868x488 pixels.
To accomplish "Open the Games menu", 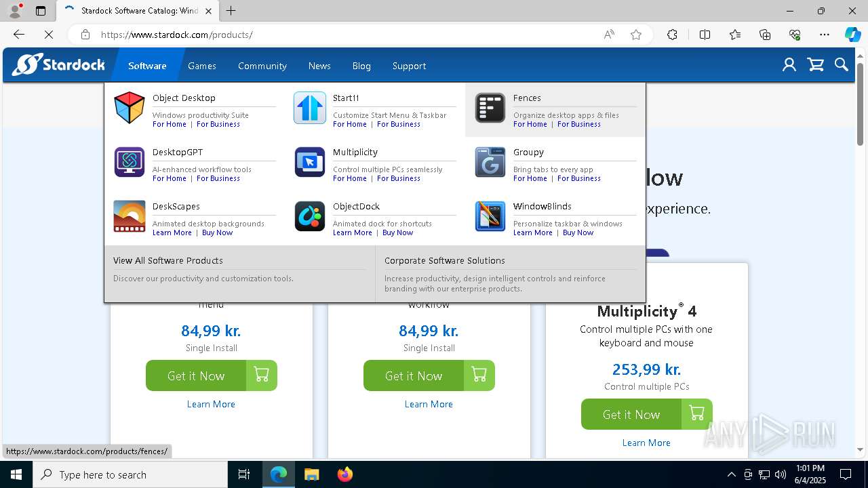I will click(x=202, y=66).
